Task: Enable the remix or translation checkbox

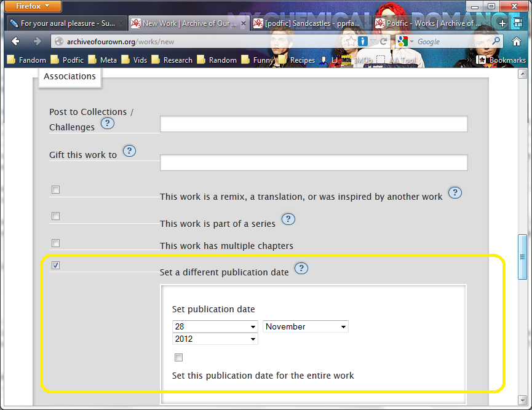Action: pos(56,190)
